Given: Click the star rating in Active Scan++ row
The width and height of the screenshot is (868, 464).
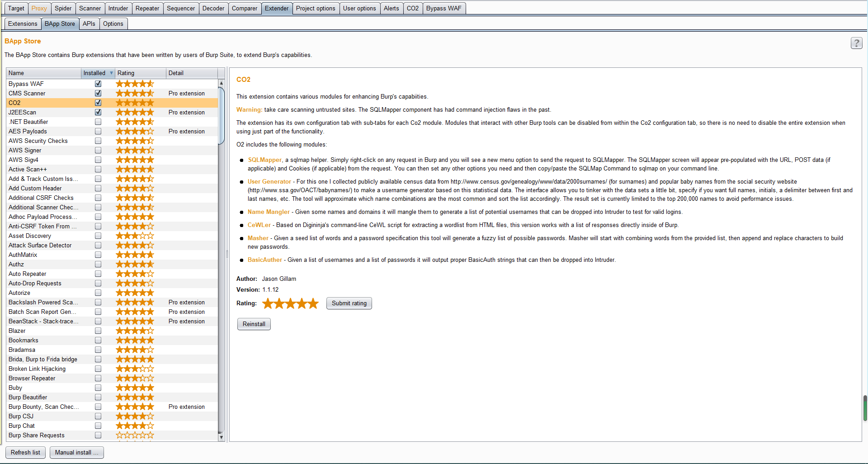Looking at the screenshot, I should tap(135, 169).
